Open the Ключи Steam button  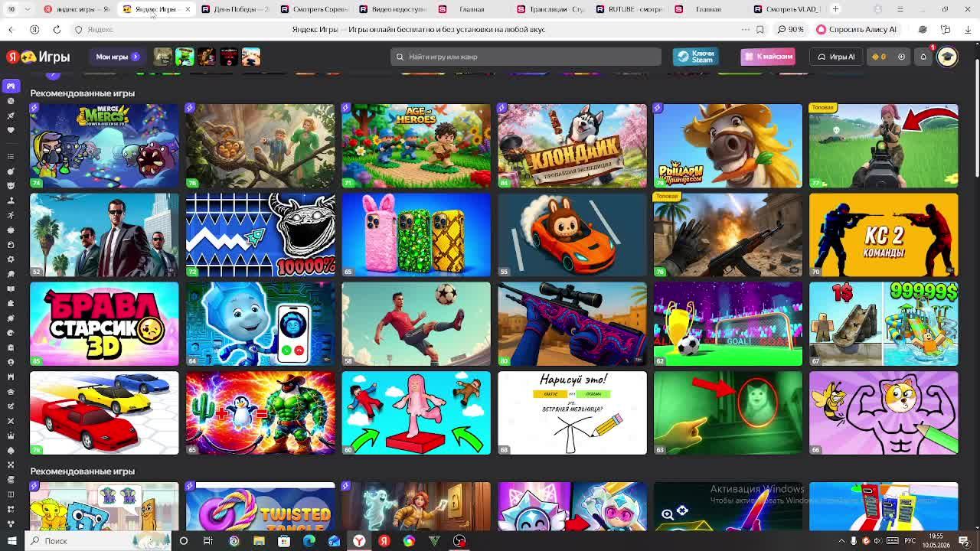click(x=695, y=57)
